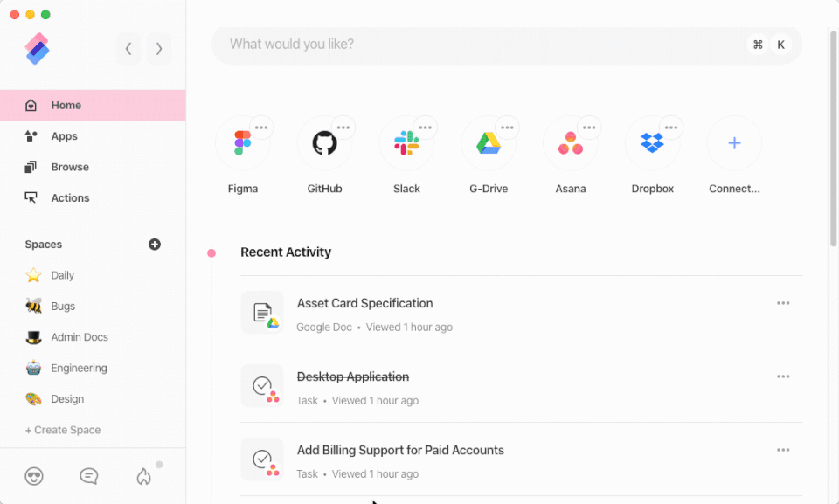Open the Slack app
839x504 pixels.
(x=406, y=143)
